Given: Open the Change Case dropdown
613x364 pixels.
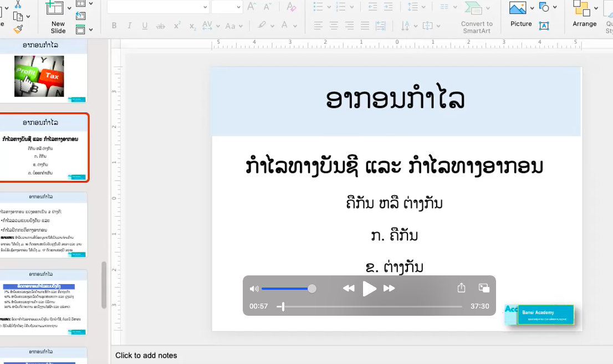Looking at the screenshot, I should pos(234,26).
